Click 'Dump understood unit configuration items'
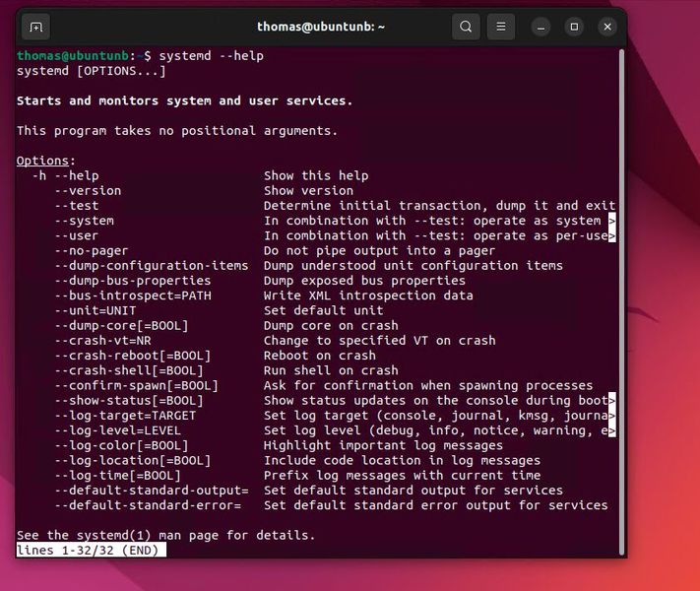Viewport: 700px width, 591px height. 414,266
